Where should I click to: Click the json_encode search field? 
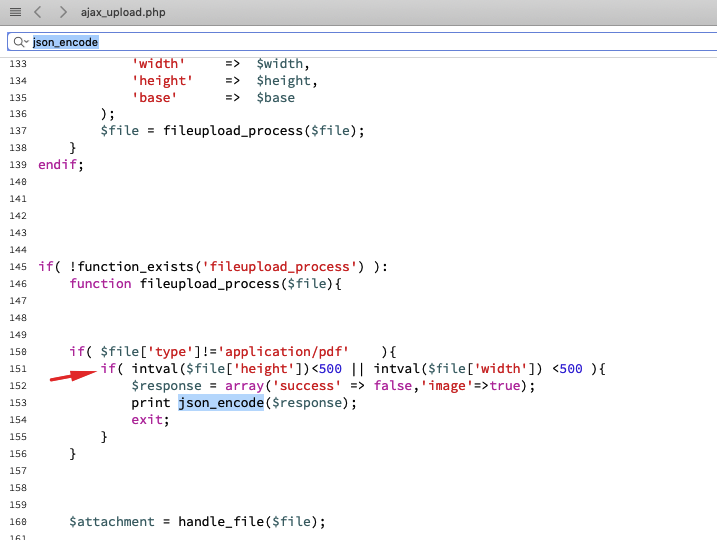[x=300, y=42]
